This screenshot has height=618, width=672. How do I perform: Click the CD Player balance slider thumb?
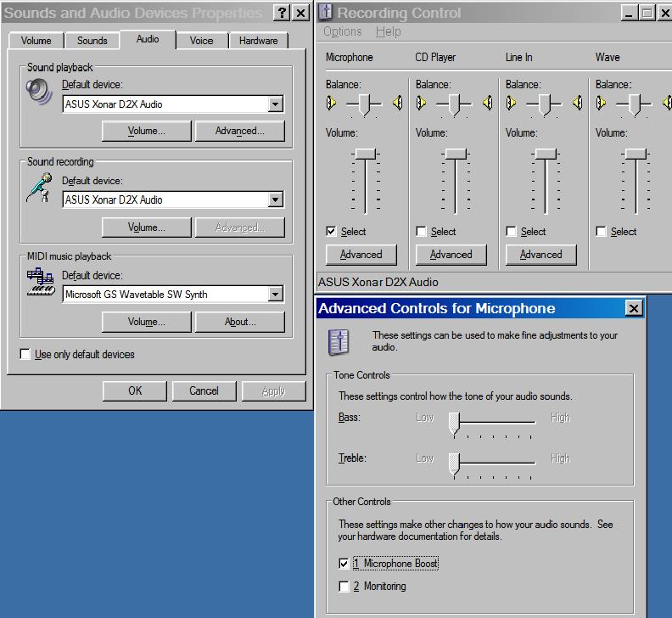[x=454, y=104]
